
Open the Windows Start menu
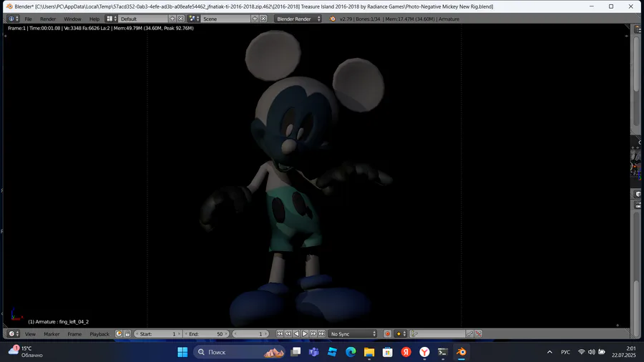[182, 352]
